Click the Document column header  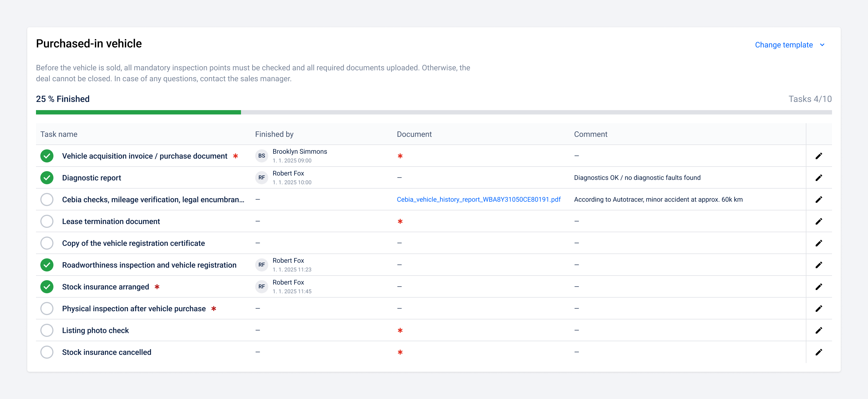(x=414, y=134)
